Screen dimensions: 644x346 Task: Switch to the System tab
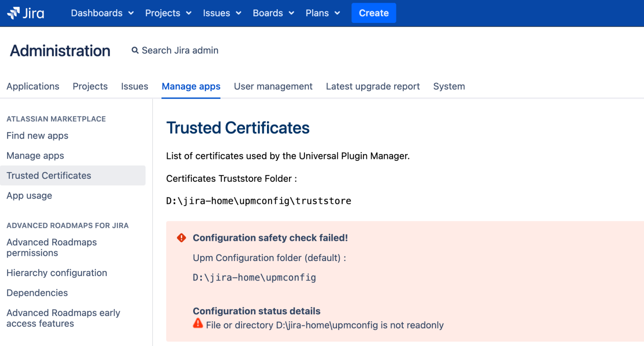[x=449, y=86]
